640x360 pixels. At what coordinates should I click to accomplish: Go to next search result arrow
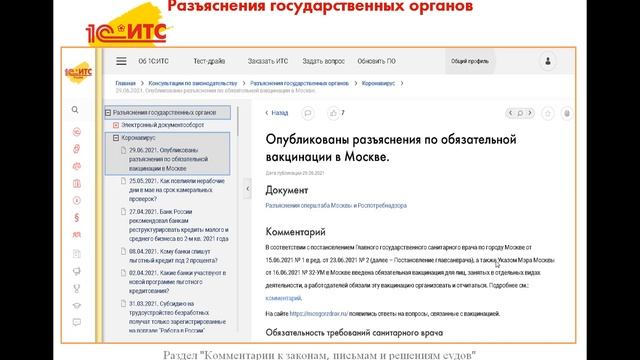tap(530, 113)
